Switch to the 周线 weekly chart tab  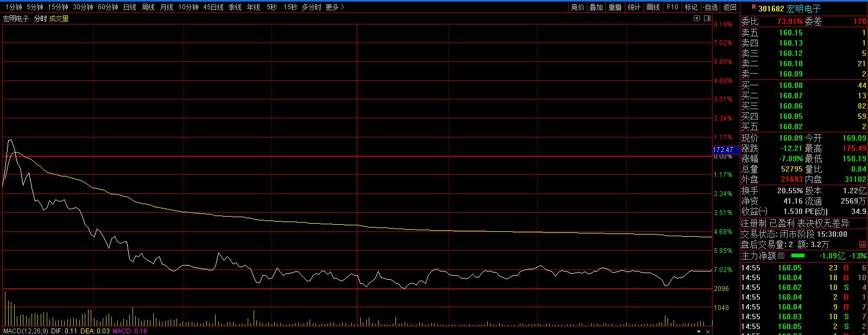point(148,7)
